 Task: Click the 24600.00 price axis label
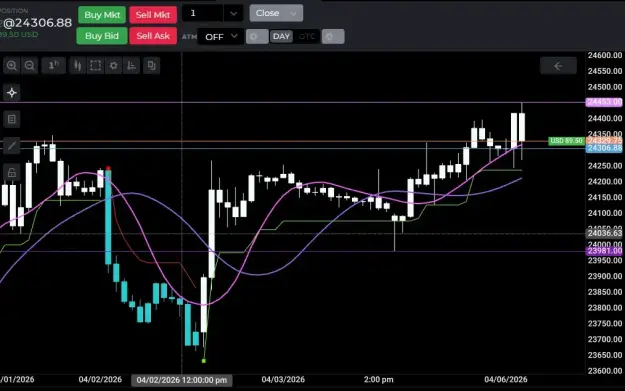[605, 55]
